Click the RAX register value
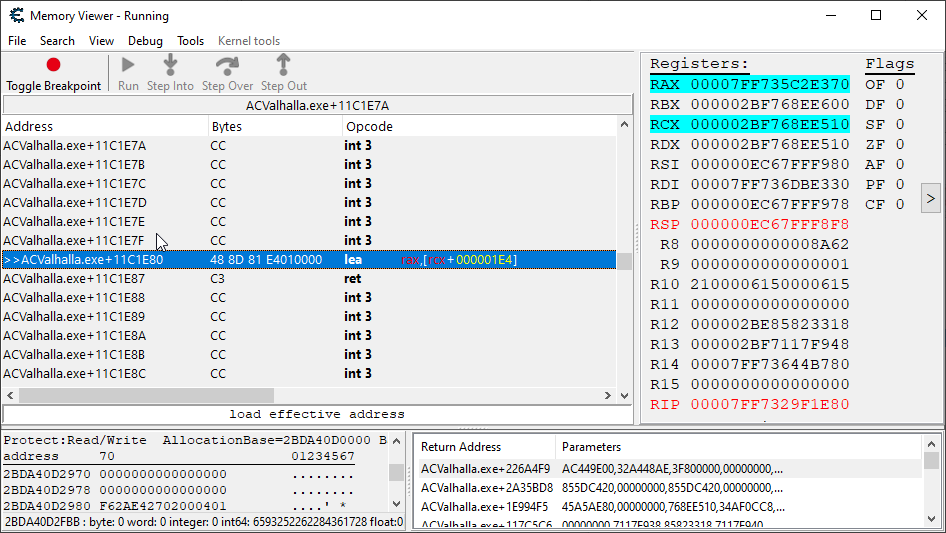946x533 pixels. 769,85
